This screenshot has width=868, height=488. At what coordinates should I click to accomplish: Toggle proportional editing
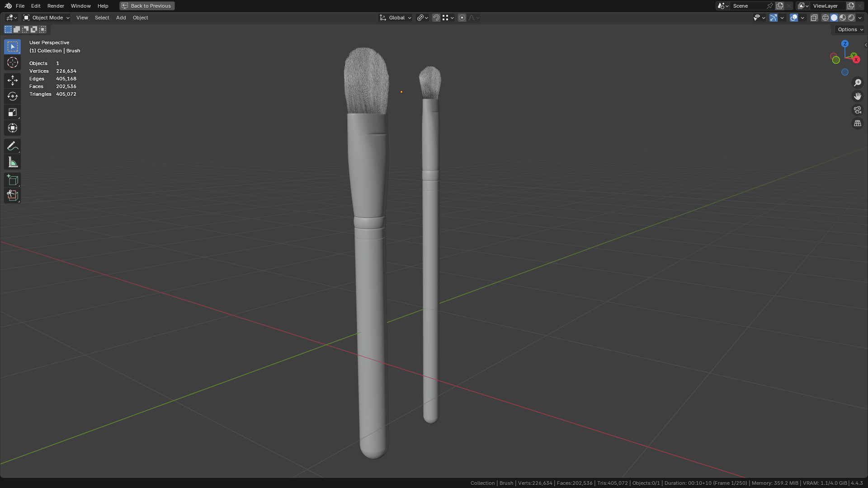pos(462,18)
